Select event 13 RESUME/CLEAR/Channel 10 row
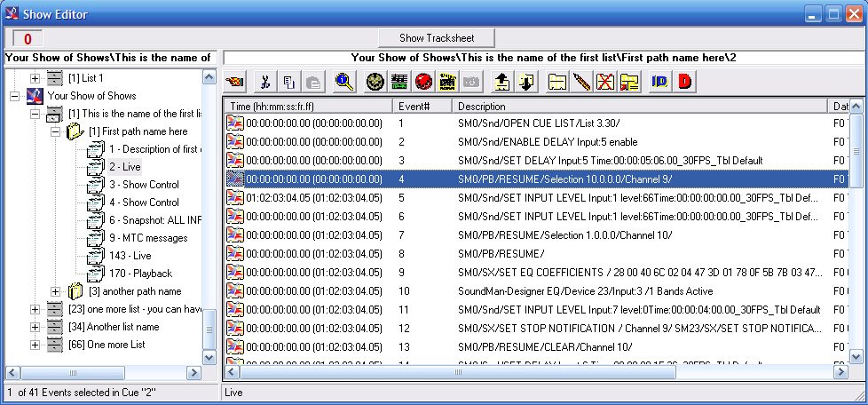The image size is (868, 405). [x=536, y=347]
